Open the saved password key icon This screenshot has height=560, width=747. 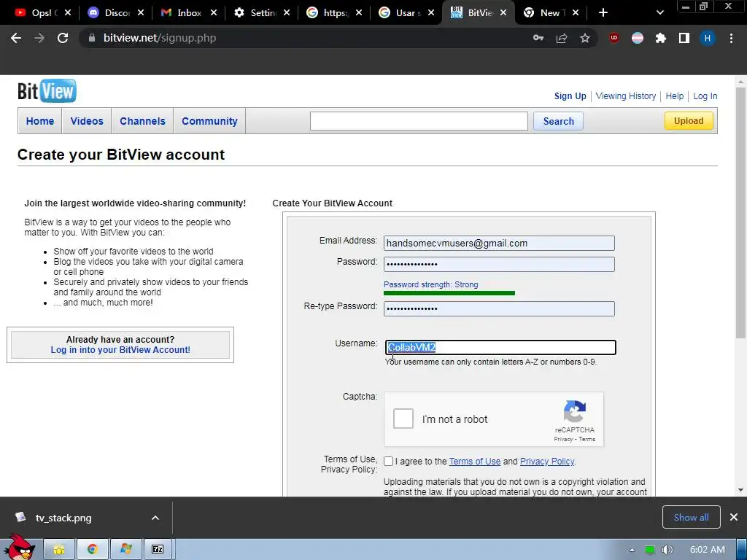tap(538, 38)
